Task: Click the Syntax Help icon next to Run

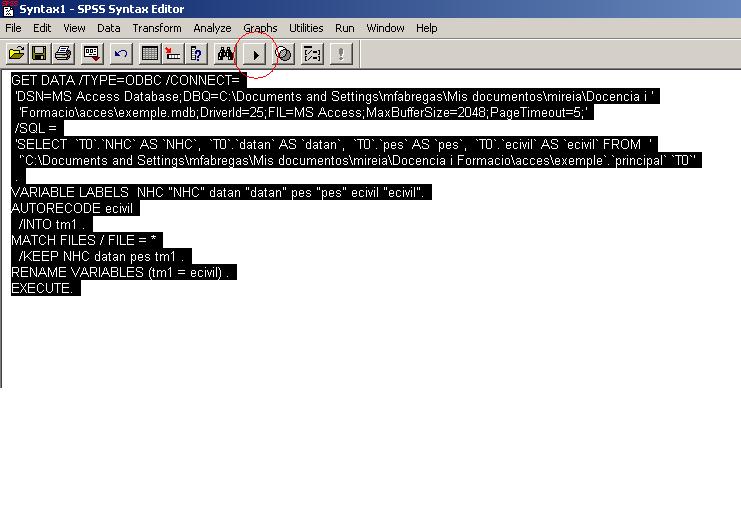Action: 283,53
